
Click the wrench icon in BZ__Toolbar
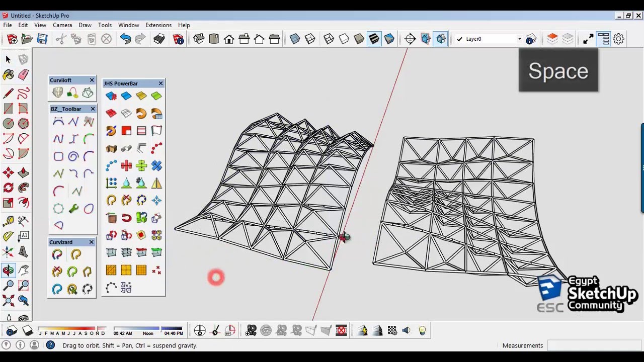coord(73,208)
